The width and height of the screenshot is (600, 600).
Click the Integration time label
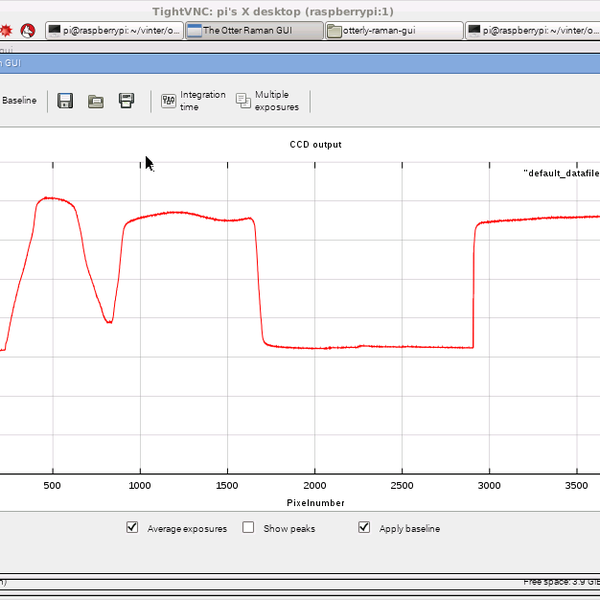click(203, 101)
